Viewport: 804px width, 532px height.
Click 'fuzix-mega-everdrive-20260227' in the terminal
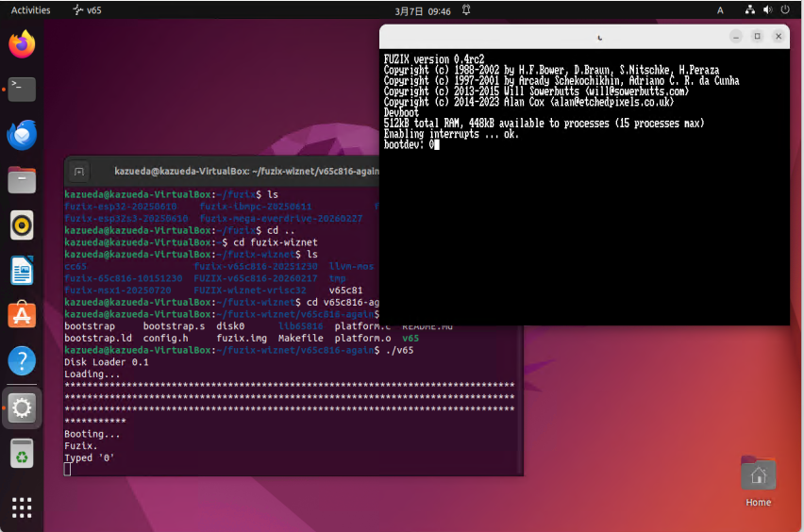[281, 218]
